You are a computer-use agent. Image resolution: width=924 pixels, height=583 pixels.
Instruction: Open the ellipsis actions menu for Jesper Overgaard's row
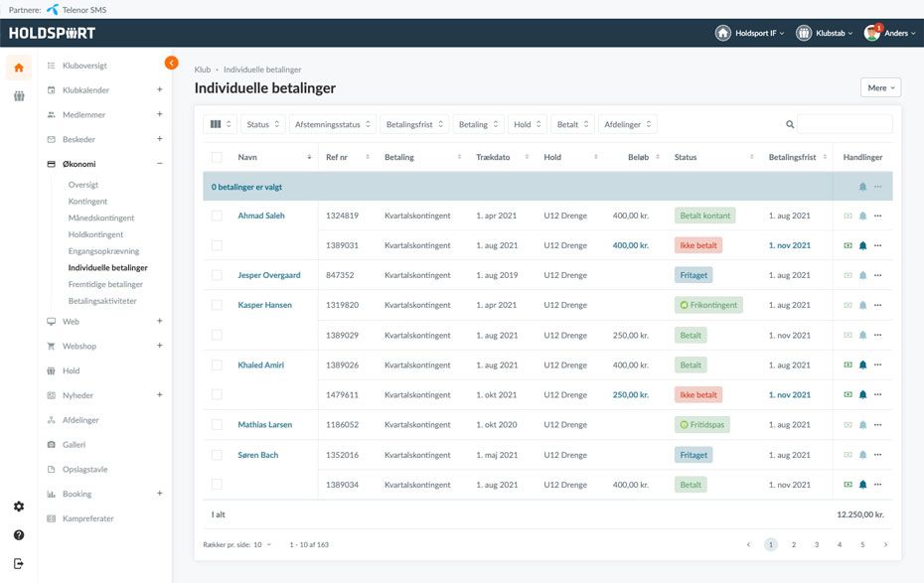pyautogui.click(x=879, y=274)
